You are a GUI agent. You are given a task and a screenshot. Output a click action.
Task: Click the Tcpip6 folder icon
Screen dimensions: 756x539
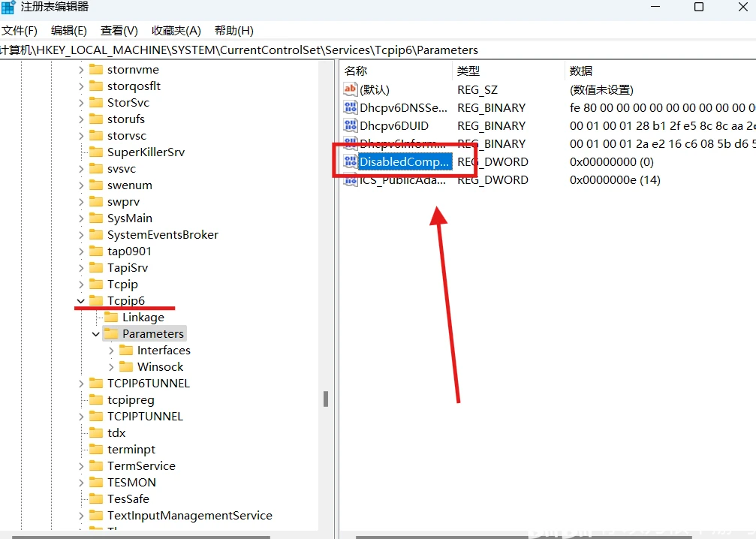tap(97, 300)
